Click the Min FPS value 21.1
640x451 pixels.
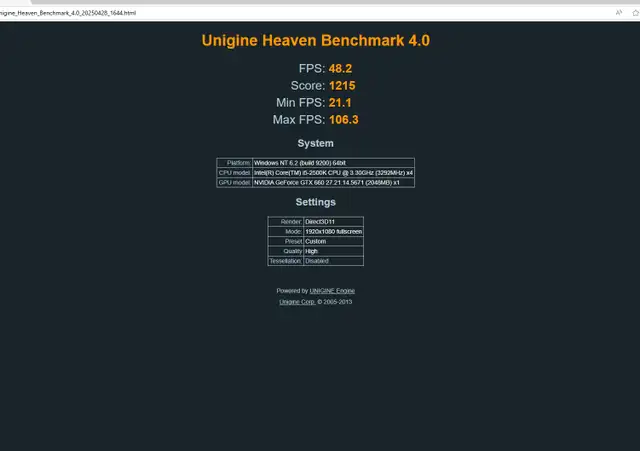coord(340,102)
